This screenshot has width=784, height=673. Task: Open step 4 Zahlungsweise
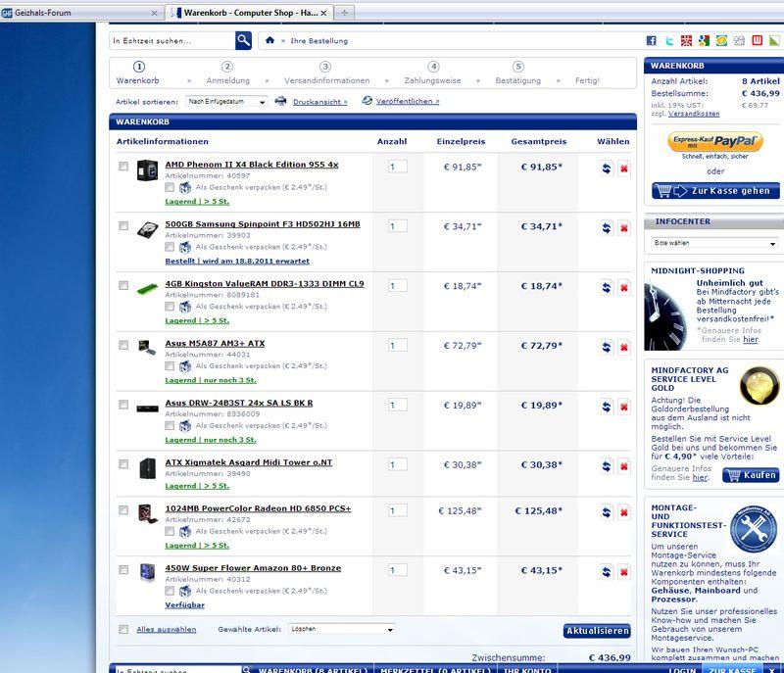tap(432, 72)
